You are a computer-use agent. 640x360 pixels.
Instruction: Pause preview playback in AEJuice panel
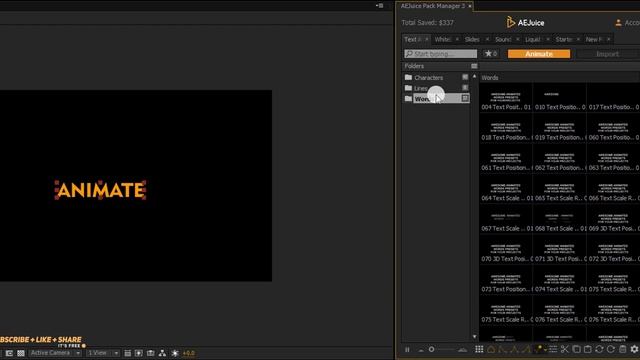point(407,349)
